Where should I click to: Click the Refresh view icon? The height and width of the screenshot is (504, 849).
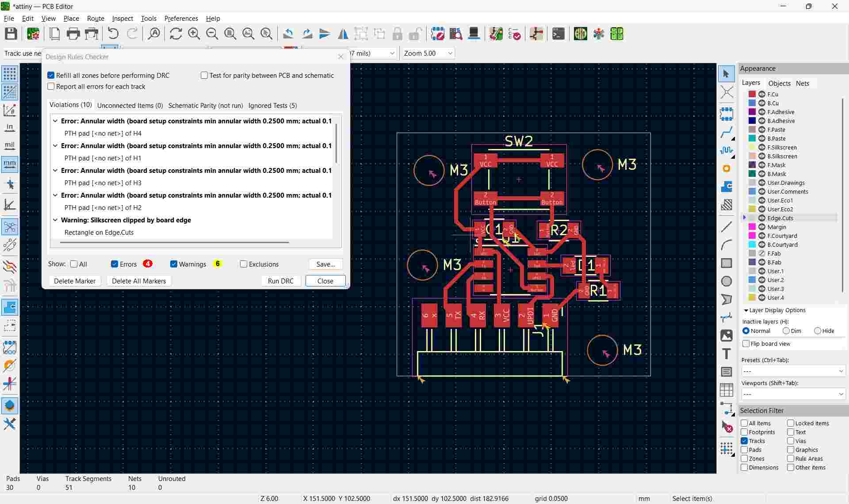pyautogui.click(x=176, y=34)
